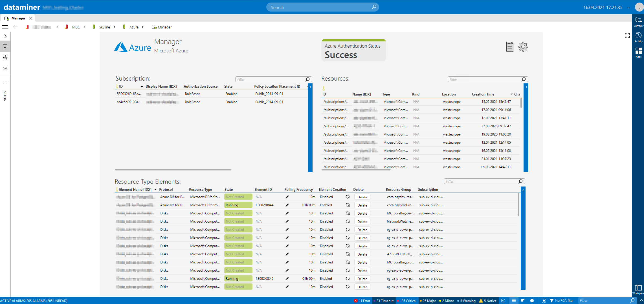644x304 pixels.
Task: Go back with the arrow icon
Action: click(15, 27)
